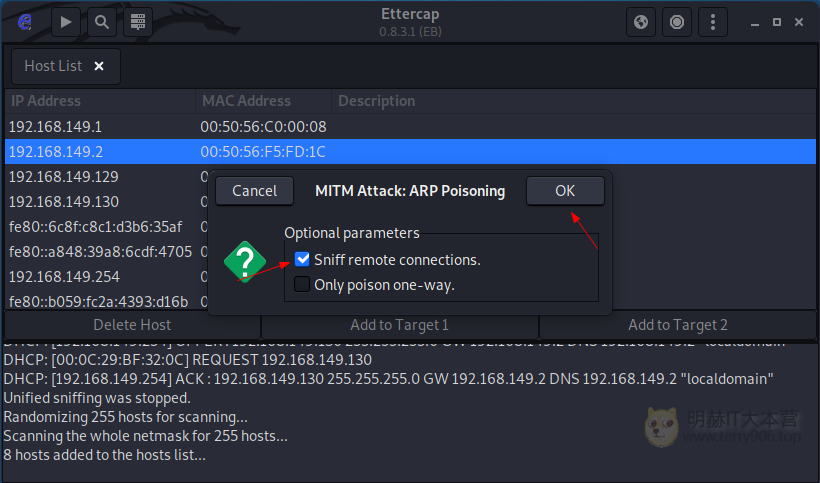Click 'Randomizing 255 hosts for scanning' line
The width and height of the screenshot is (820, 483).
tap(126, 417)
